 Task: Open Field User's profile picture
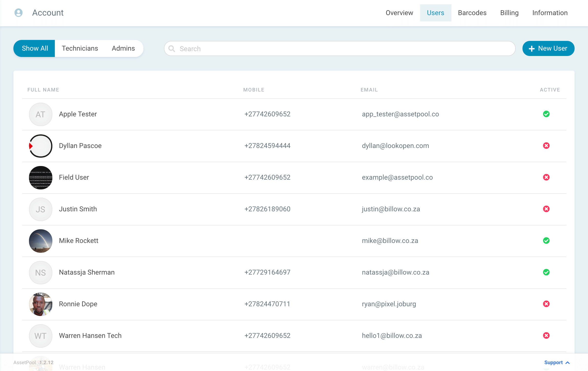coord(40,177)
